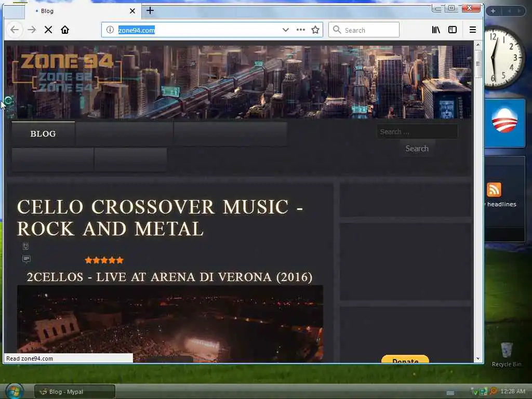The width and height of the screenshot is (532, 399).
Task: Click the page scrollbar up arrow
Action: [x=478, y=45]
